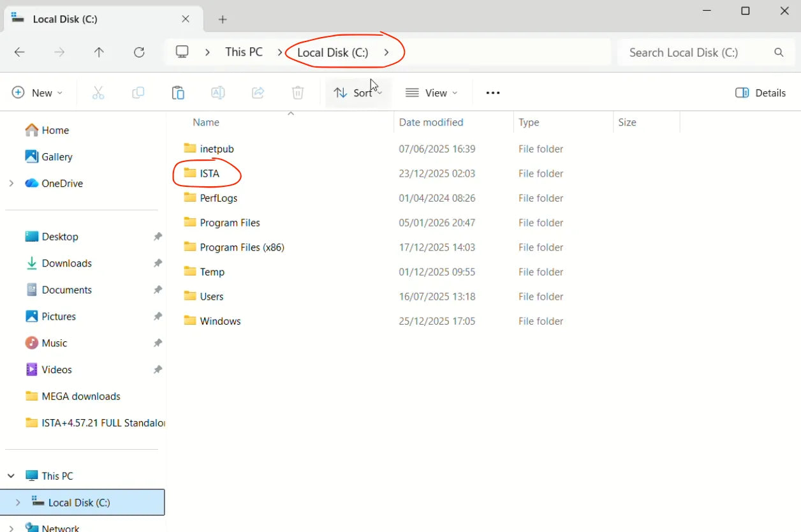Screen dimensions: 801x532
Task: Open Downloads quick access item
Action: coord(59,263)
